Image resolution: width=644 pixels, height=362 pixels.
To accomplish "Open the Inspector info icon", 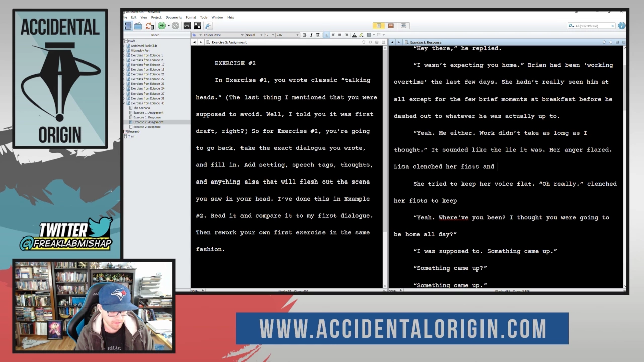I will click(x=622, y=26).
